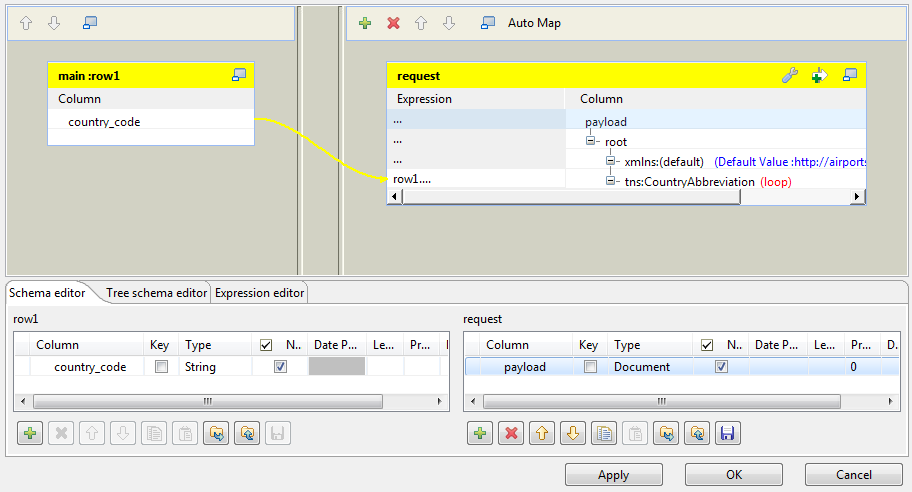
Task: Toggle the Key checkbox for country_code
Action: pos(161,367)
